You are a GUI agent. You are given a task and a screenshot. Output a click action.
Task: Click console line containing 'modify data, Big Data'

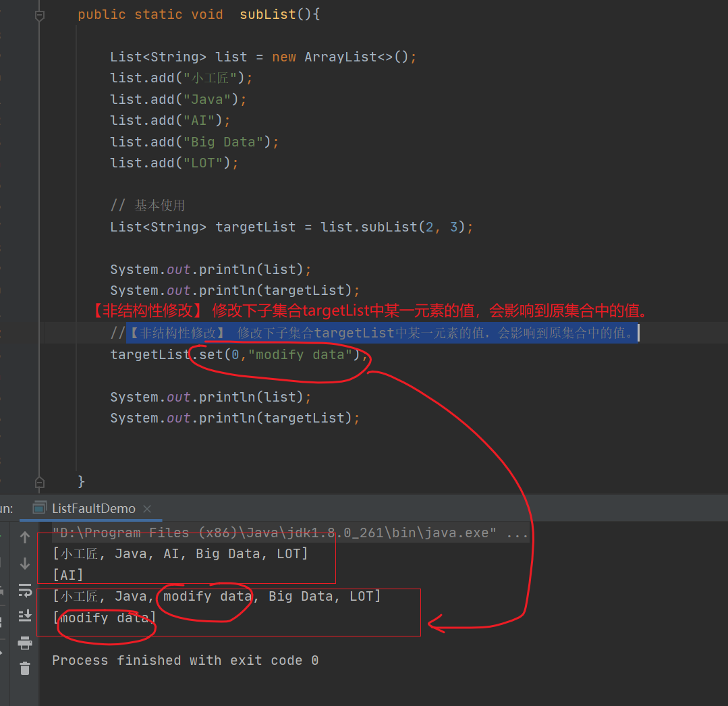point(217,597)
